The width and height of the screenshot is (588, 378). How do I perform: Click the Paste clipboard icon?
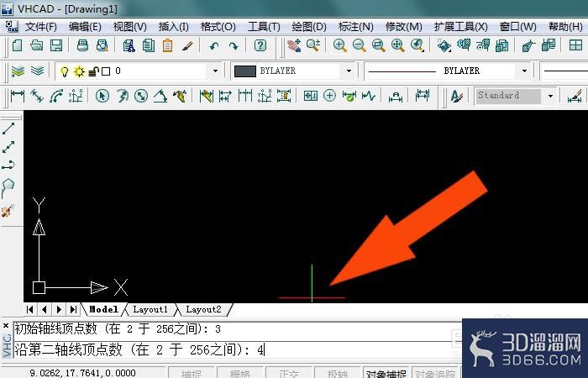(168, 45)
